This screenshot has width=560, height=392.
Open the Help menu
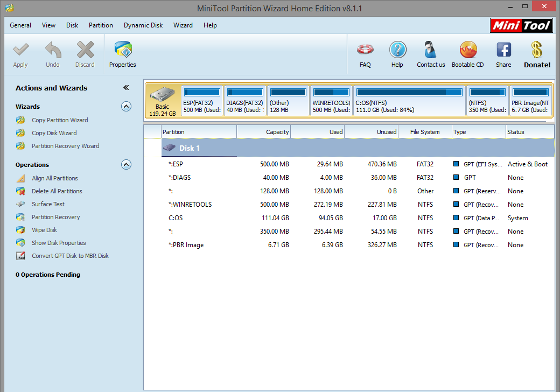tap(210, 25)
